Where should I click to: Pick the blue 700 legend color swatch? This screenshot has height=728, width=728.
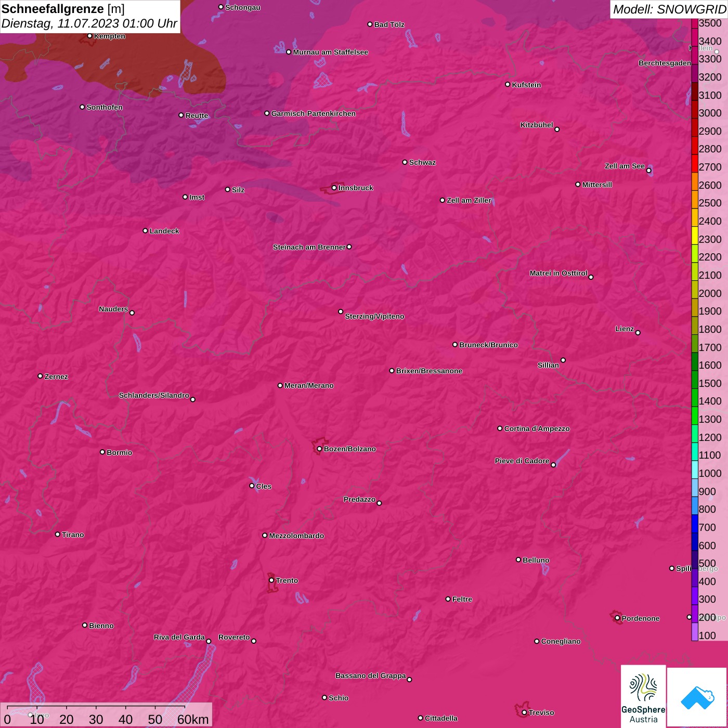click(x=695, y=524)
